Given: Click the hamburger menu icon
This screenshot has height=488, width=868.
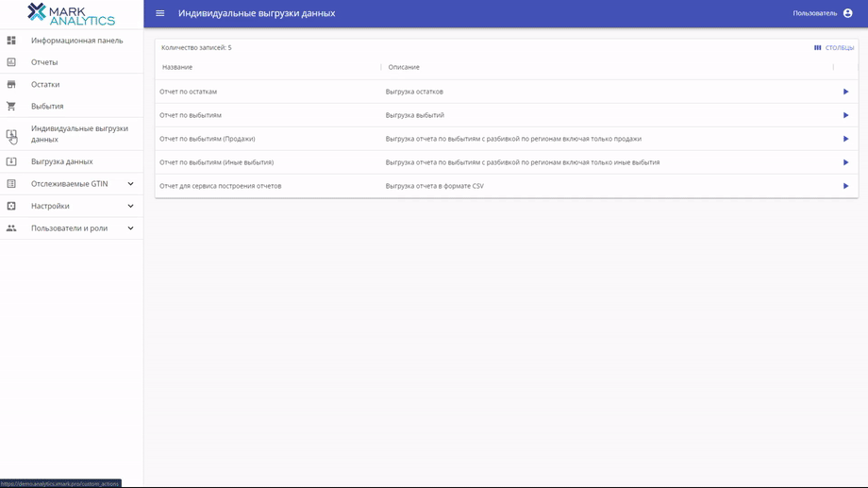Looking at the screenshot, I should click(x=160, y=13).
